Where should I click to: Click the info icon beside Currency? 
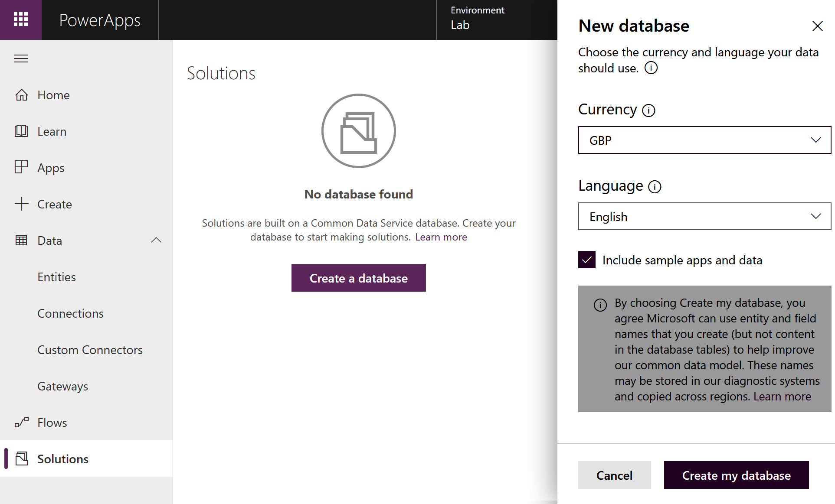pyautogui.click(x=648, y=111)
